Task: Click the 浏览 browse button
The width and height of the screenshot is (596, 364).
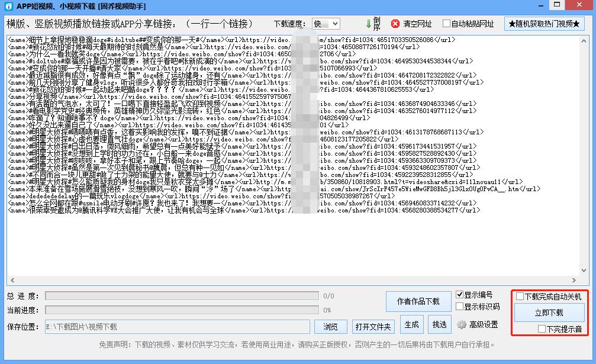Action: point(330,327)
